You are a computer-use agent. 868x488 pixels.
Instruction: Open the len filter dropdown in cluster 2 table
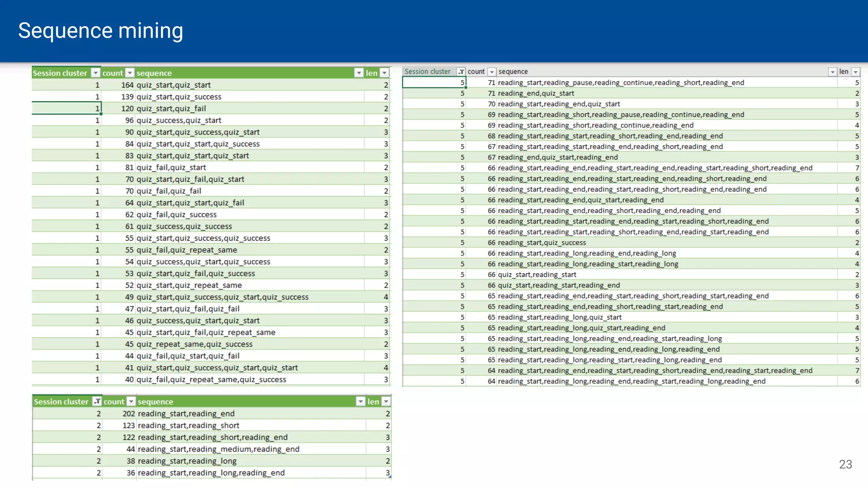click(386, 402)
